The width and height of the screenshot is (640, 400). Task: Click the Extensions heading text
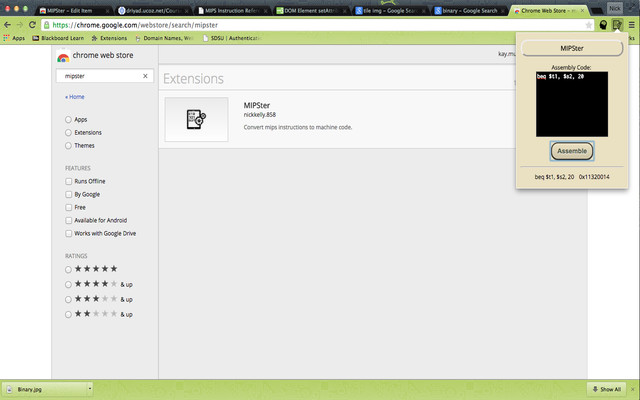pos(193,78)
